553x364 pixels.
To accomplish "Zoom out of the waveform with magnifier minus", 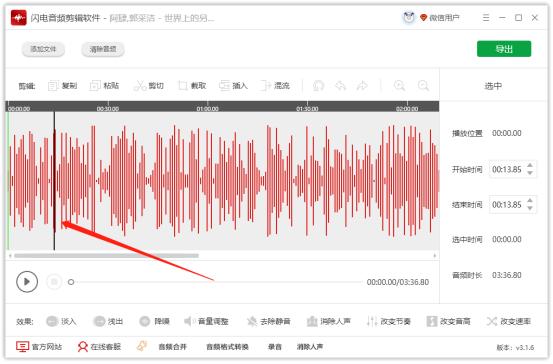I will 423,86.
